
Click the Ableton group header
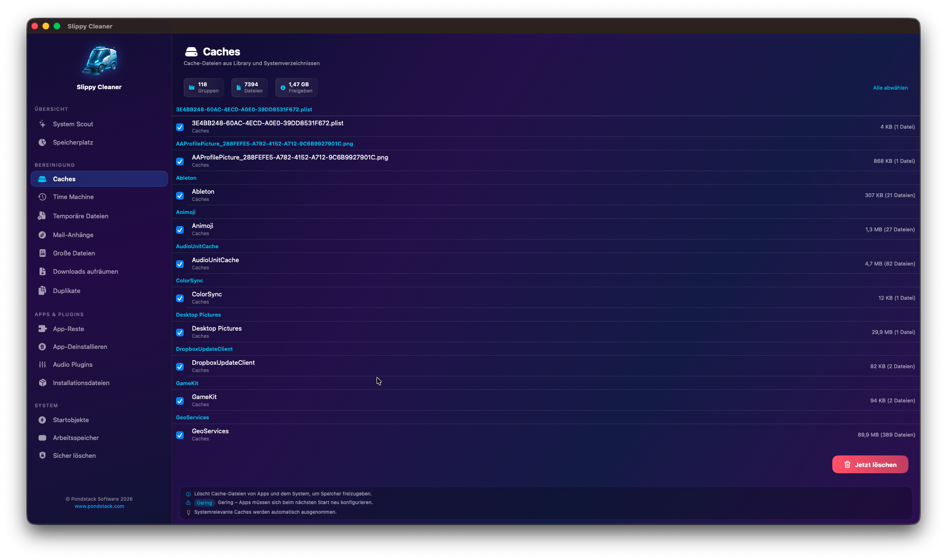[186, 178]
